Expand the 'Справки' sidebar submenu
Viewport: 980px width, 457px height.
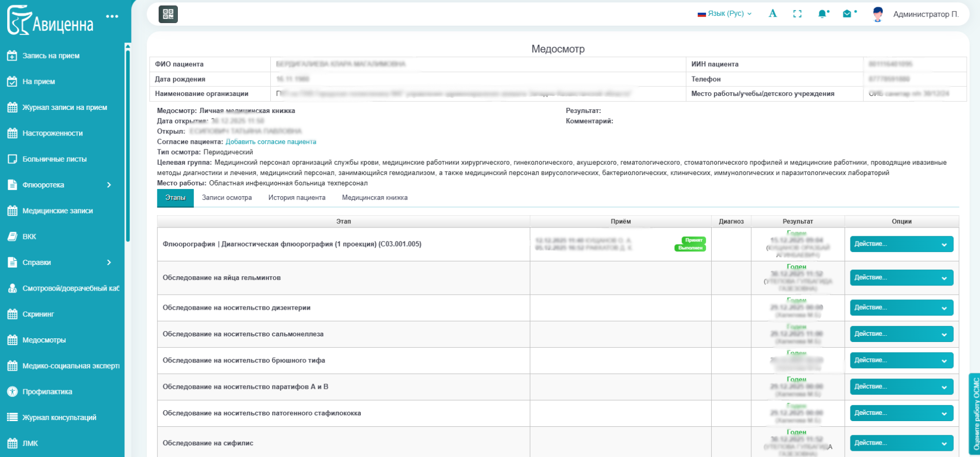click(x=108, y=262)
